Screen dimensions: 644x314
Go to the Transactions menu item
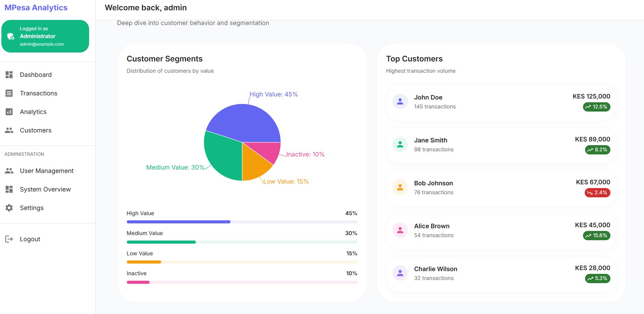tap(38, 93)
